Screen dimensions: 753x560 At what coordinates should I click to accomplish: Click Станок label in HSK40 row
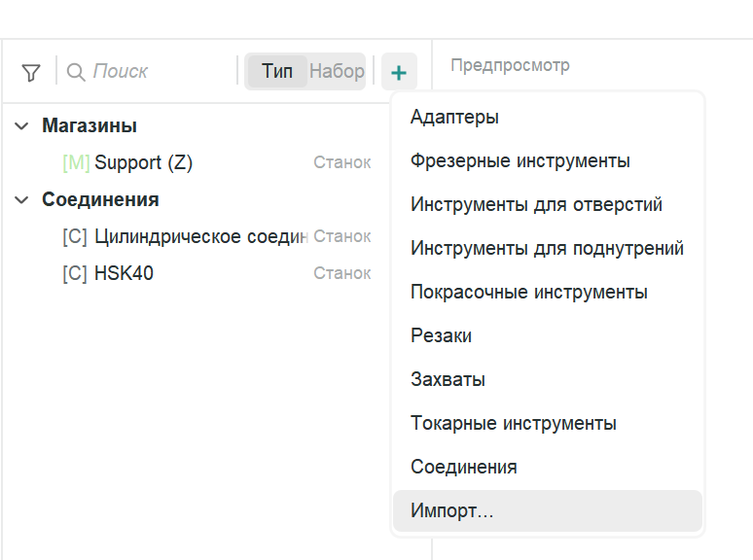tap(341, 273)
